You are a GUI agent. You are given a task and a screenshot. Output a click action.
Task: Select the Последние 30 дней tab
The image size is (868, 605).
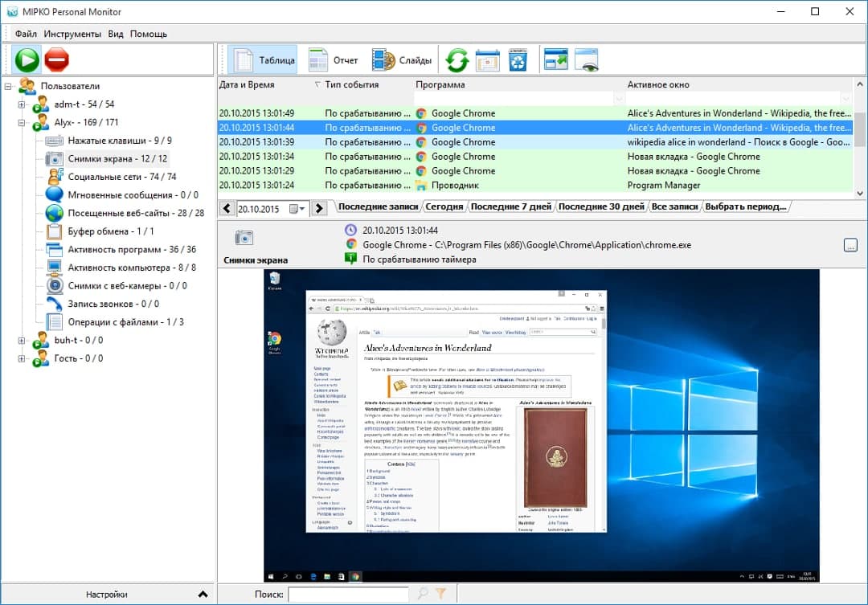601,206
